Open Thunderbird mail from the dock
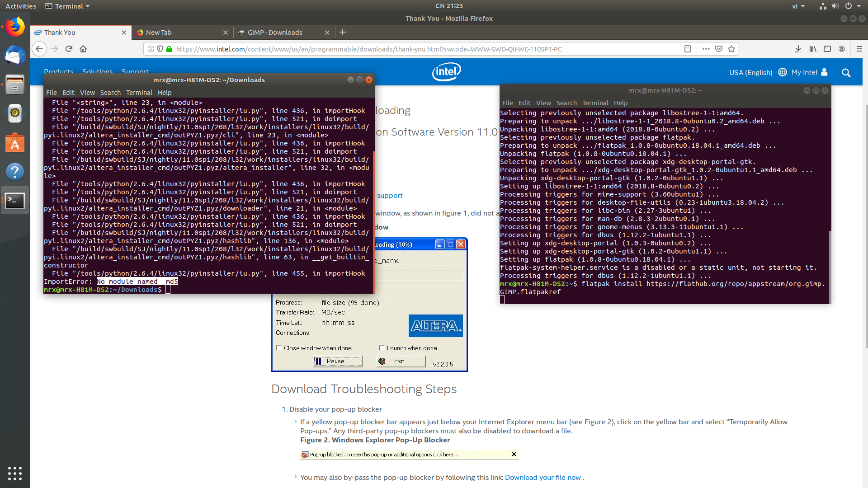The height and width of the screenshot is (488, 868). (15, 56)
